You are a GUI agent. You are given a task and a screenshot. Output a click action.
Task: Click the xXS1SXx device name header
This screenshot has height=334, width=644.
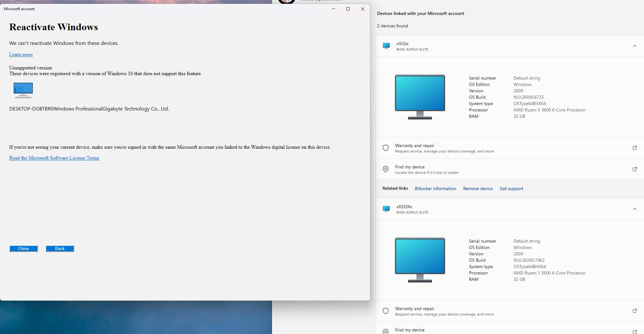click(x=404, y=207)
